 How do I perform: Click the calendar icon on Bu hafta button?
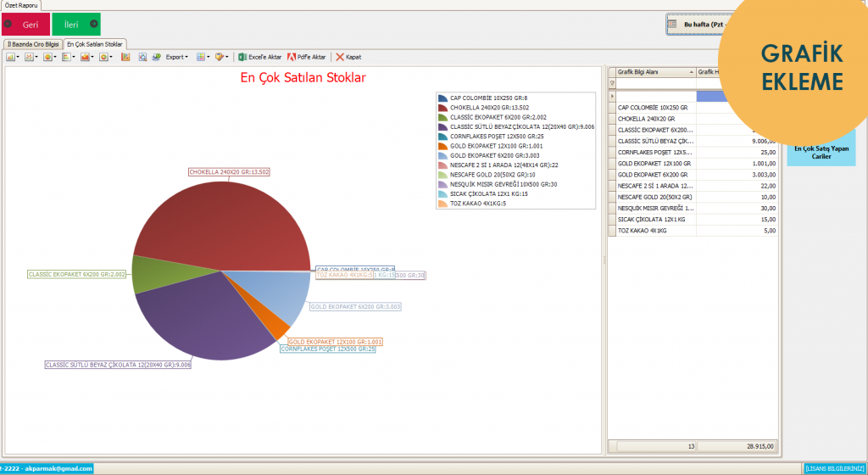[672, 25]
